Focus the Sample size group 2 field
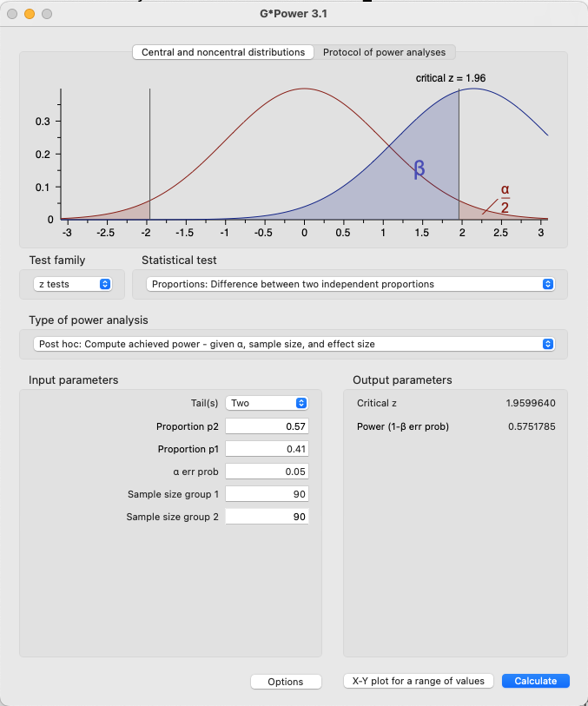Viewport: 588px width, 706px height. coord(268,517)
